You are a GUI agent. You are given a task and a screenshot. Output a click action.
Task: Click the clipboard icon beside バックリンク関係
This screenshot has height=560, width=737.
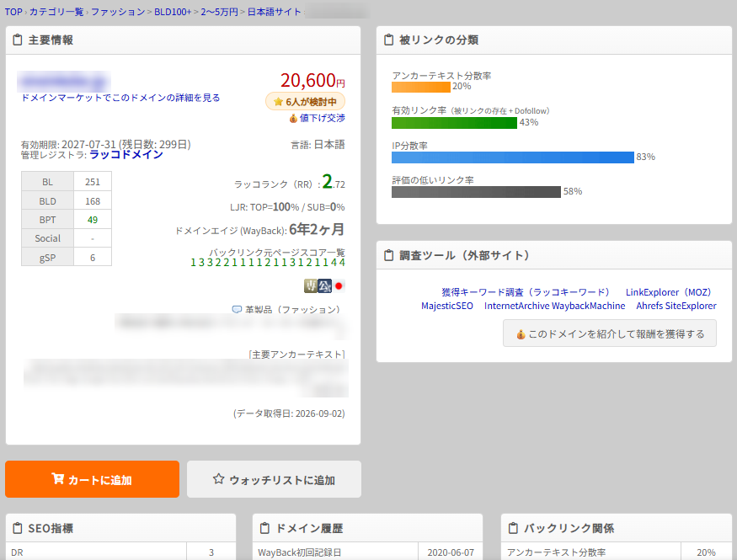click(513, 528)
